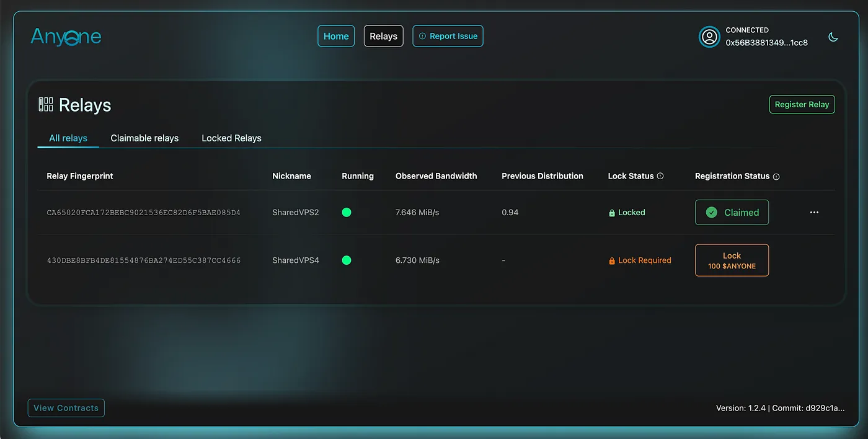This screenshot has width=868, height=439.
Task: Click green running indicator for SharedVPS4
Action: (347, 260)
